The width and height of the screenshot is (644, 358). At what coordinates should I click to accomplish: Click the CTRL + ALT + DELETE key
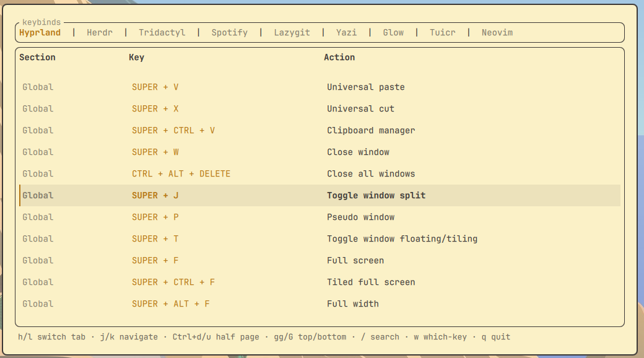[181, 174]
